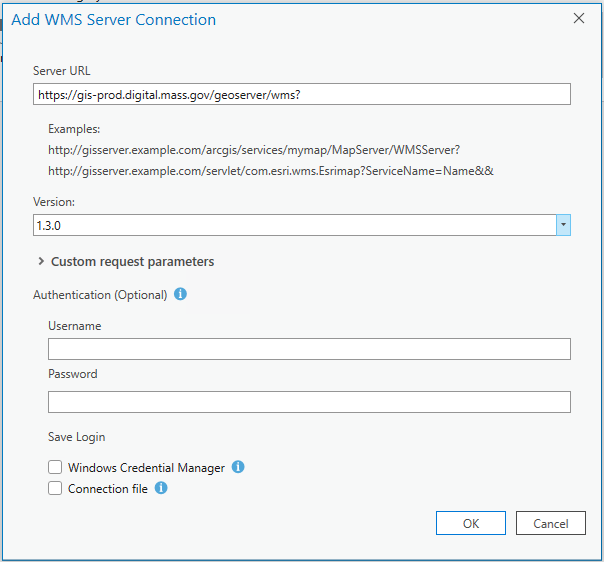Image resolution: width=604 pixels, height=562 pixels.
Task: Click the dialog title 'Add WMS Server Connection'
Action: [113, 19]
